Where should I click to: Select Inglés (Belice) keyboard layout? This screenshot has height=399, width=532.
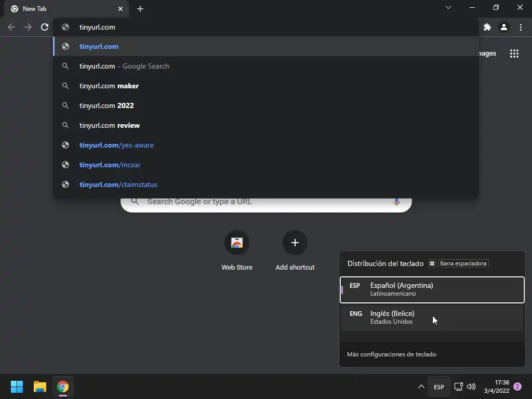click(432, 317)
